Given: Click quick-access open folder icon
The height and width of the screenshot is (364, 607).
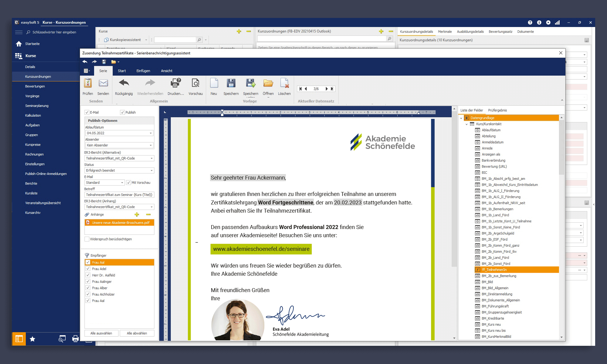Looking at the screenshot, I should pos(114,62).
